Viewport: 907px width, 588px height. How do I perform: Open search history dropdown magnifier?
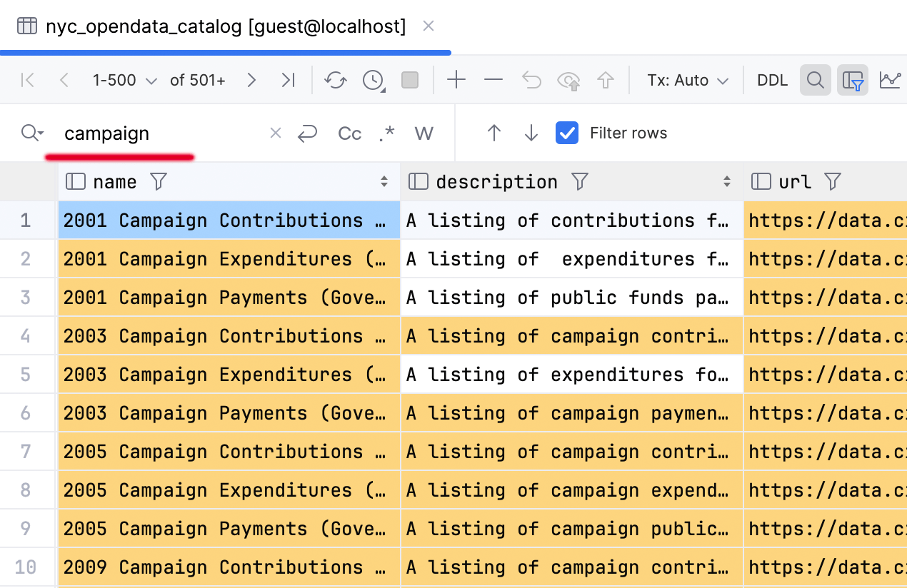coord(32,133)
